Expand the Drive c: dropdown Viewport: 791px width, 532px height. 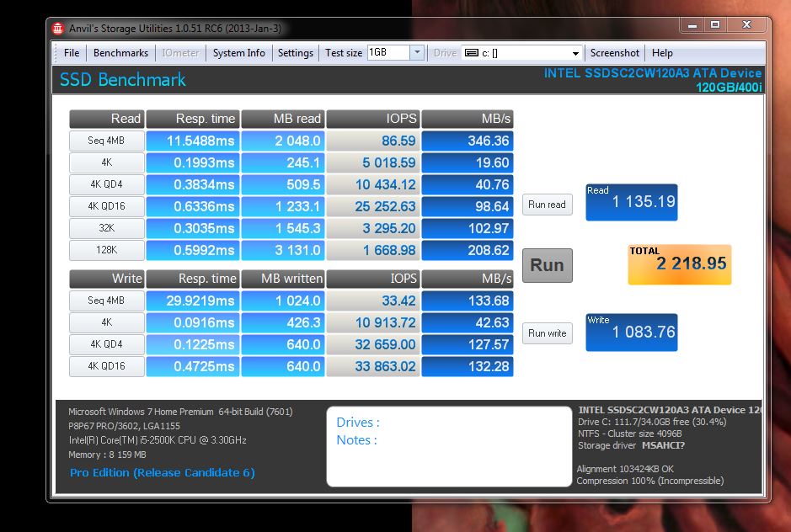575,53
